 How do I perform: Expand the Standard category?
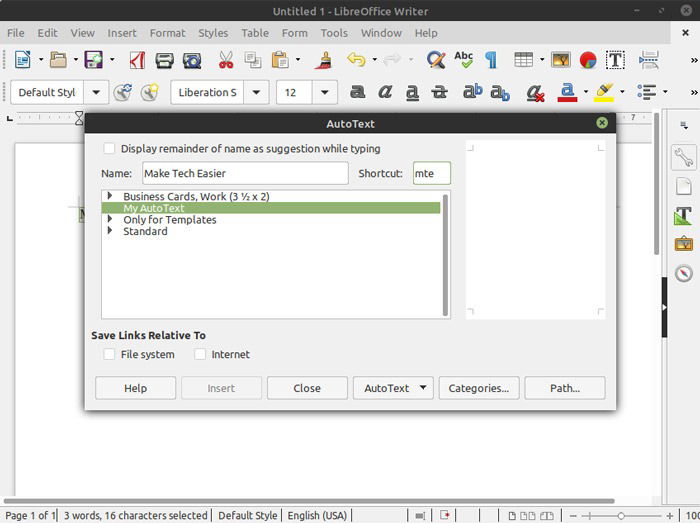(x=109, y=231)
